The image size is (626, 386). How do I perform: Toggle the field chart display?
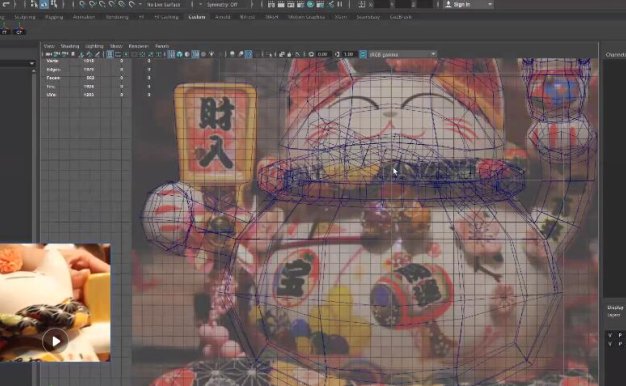pos(142,54)
